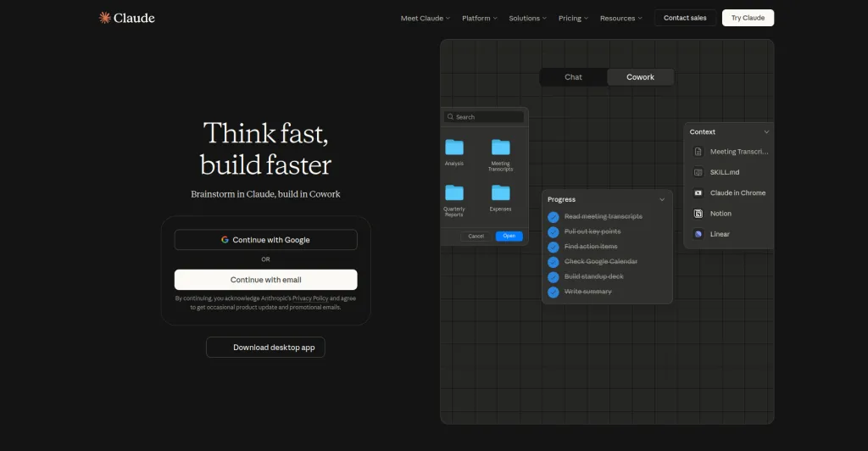Image resolution: width=868 pixels, height=451 pixels.
Task: Open the Privacy Policy link
Action: pyautogui.click(x=310, y=298)
